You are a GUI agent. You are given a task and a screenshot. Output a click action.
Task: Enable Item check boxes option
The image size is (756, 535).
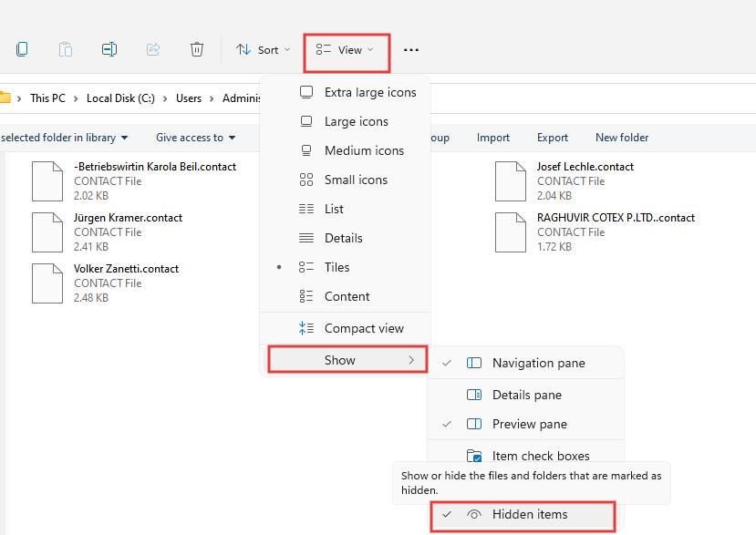point(540,456)
